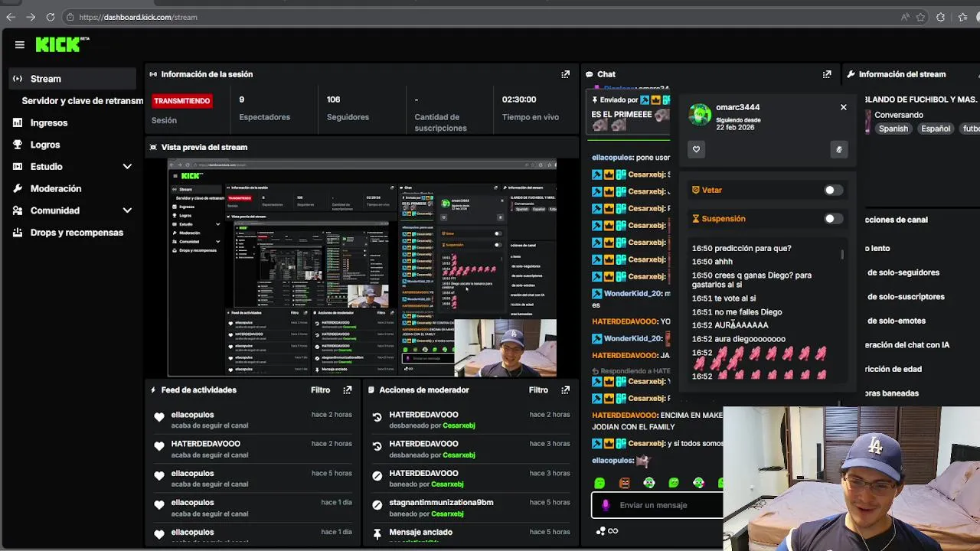Close the omarc3444 user card
Viewport: 980px width, 551px height.
(x=844, y=107)
